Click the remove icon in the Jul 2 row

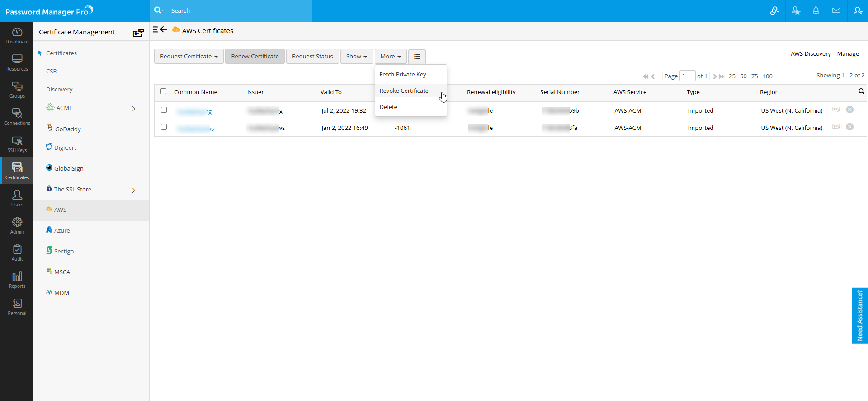coord(850,110)
